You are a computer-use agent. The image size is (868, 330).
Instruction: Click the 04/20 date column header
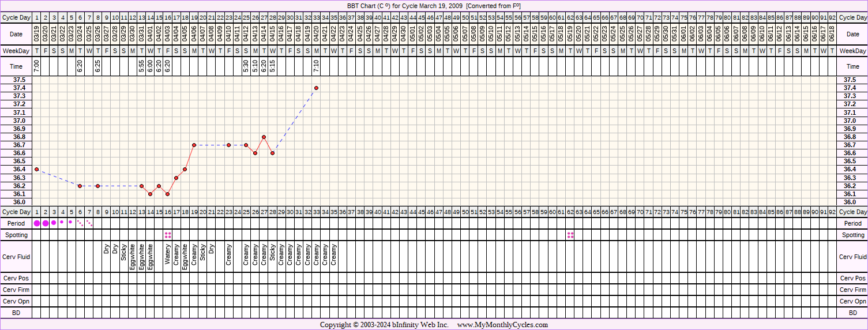coord(316,34)
